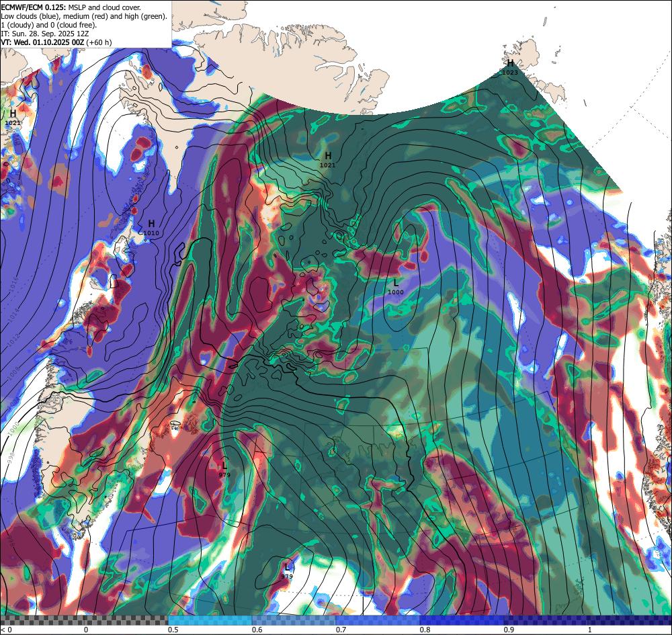This screenshot has height=635, width=672.
Task: Click the "1016" isobar label
Action: click(x=15, y=283)
